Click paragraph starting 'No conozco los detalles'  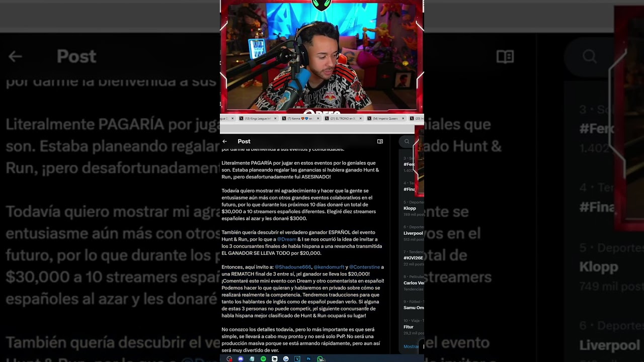click(301, 339)
